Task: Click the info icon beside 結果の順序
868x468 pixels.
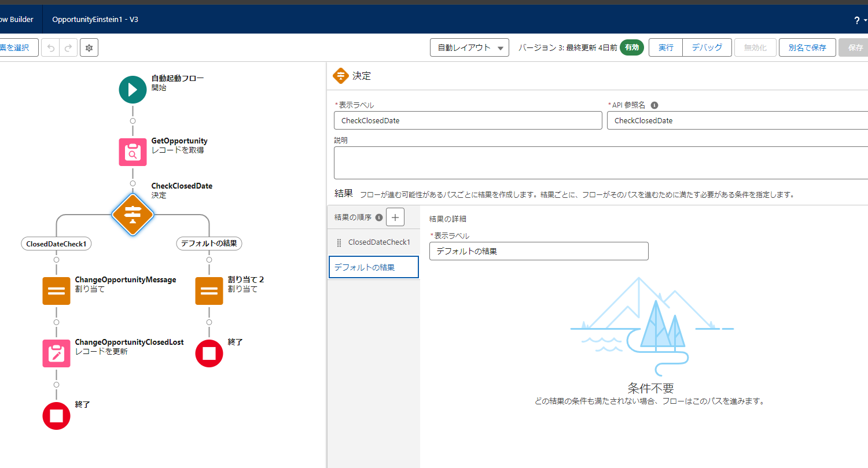Action: click(378, 217)
